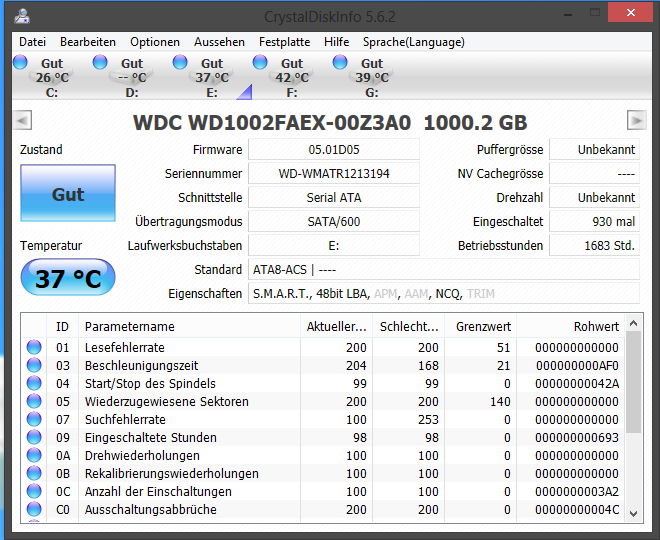Select drive C: with 26 °C
This screenshot has width=660, height=540.
tap(52, 78)
